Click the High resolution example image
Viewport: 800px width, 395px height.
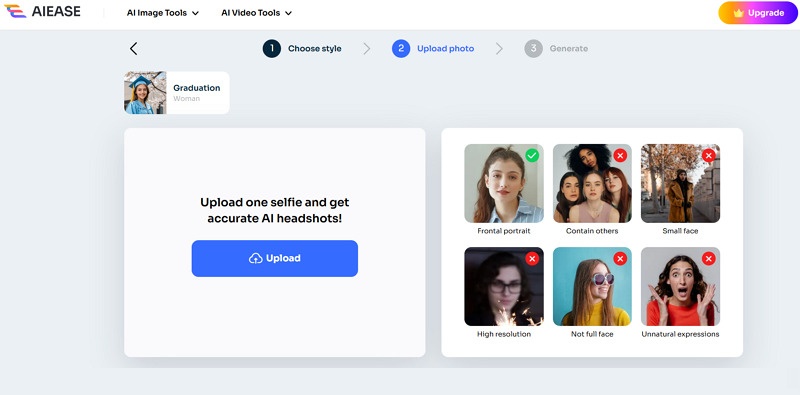(x=504, y=286)
